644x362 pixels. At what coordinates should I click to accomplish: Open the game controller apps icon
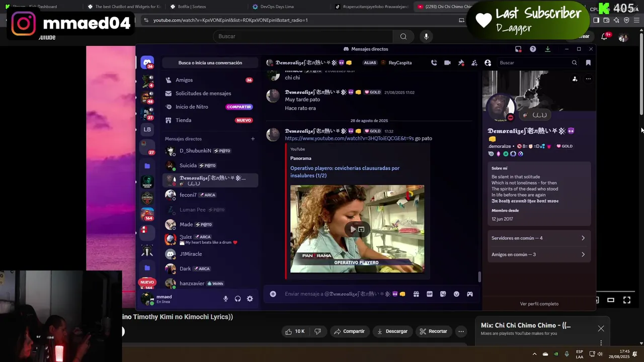(x=470, y=294)
